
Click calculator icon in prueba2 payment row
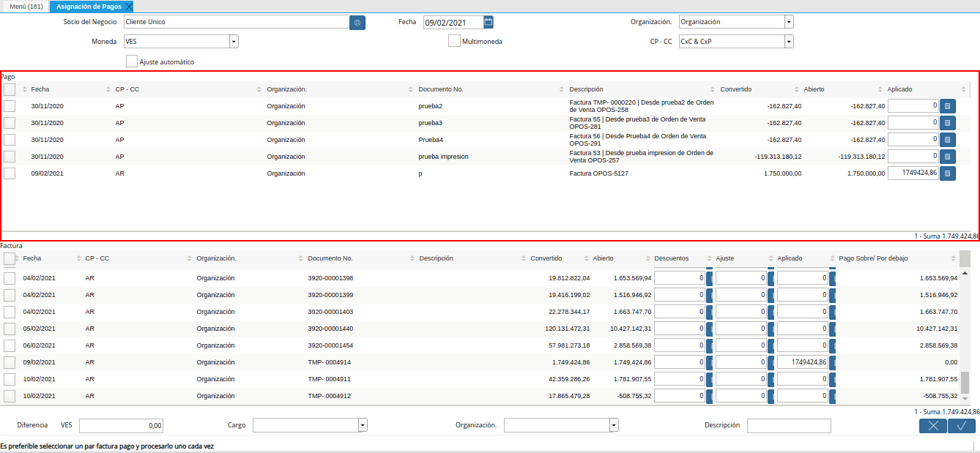pos(947,106)
